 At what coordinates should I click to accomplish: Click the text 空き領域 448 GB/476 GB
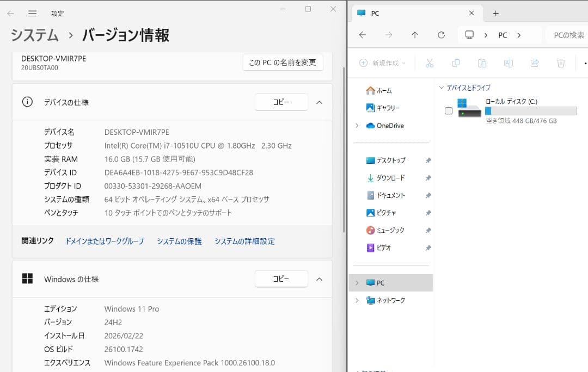521,121
